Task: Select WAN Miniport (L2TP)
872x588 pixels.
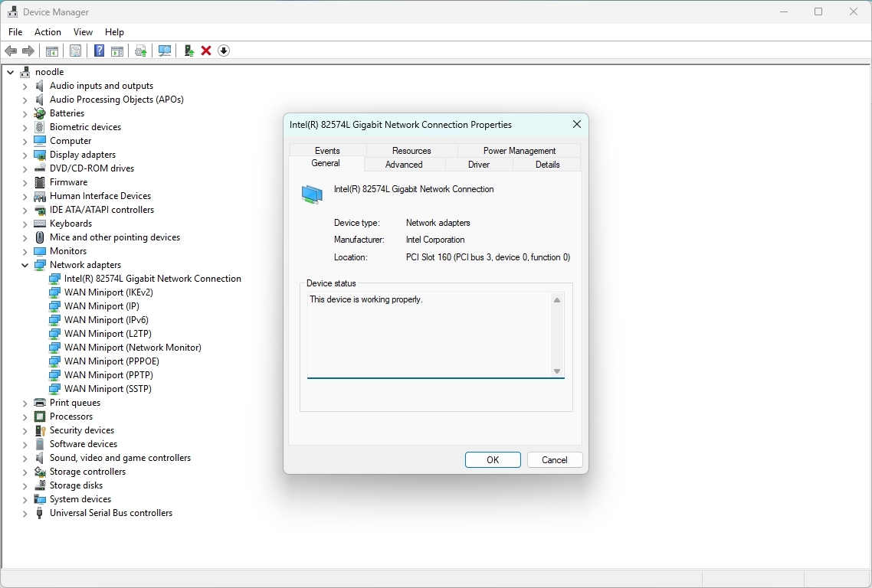Action: coord(108,334)
